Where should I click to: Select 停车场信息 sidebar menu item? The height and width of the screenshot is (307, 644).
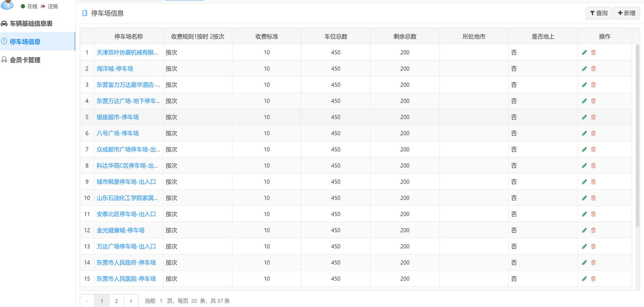25,42
